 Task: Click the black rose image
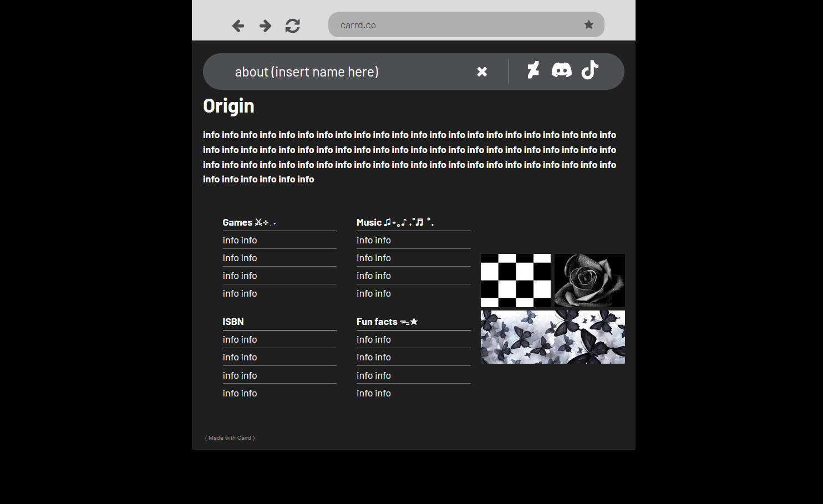pos(589,280)
